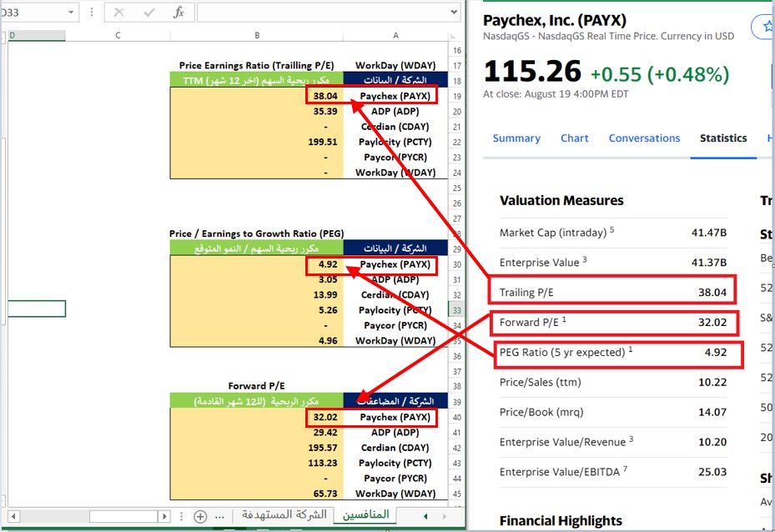Open Summary tab on Yahoo Finance
The height and width of the screenshot is (532, 775).
[x=516, y=138]
